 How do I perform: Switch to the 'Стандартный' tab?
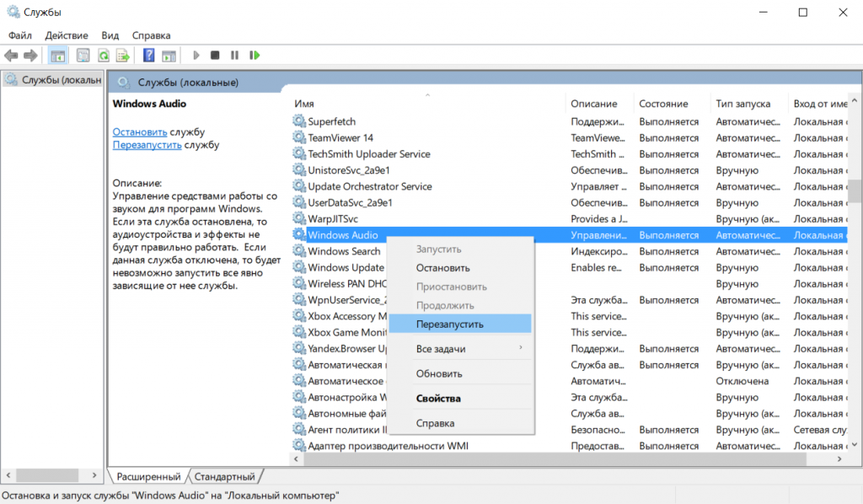point(225,477)
